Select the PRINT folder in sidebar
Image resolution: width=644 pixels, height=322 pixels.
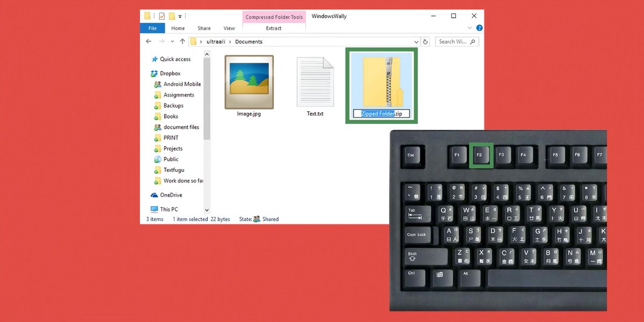(166, 138)
